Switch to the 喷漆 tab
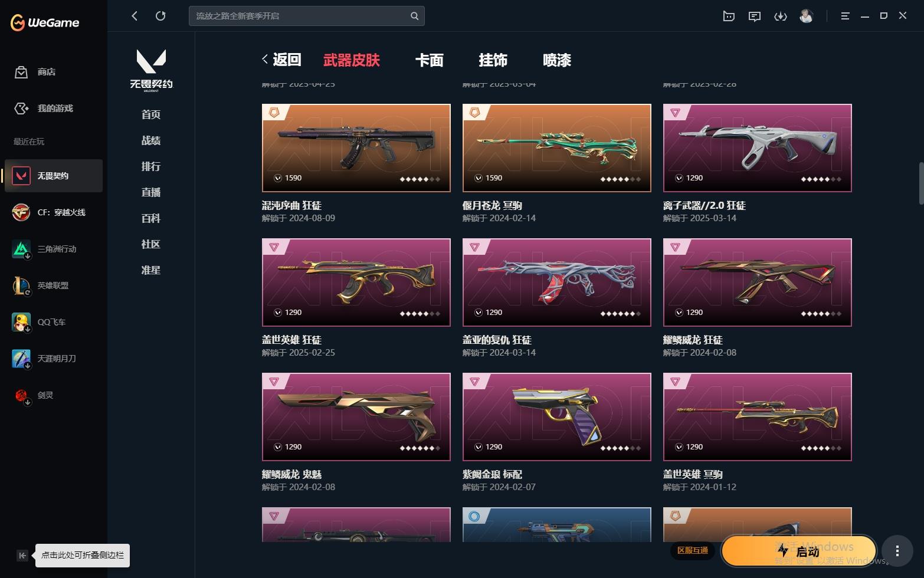 click(x=556, y=60)
